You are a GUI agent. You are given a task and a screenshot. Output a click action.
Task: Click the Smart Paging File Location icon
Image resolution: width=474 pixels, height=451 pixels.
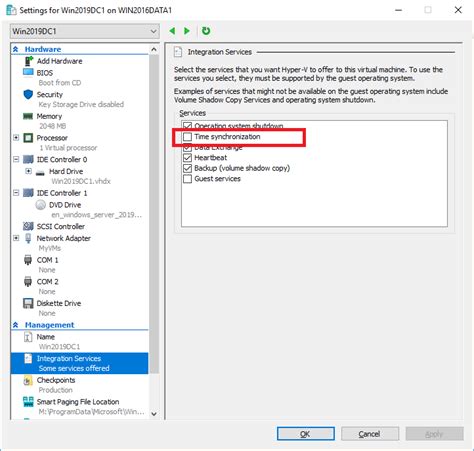point(28,402)
